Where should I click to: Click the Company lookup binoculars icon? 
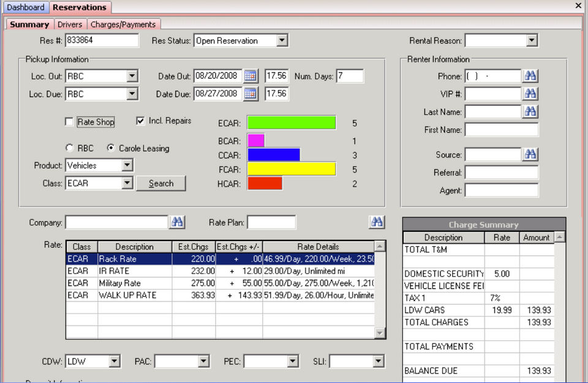click(177, 222)
